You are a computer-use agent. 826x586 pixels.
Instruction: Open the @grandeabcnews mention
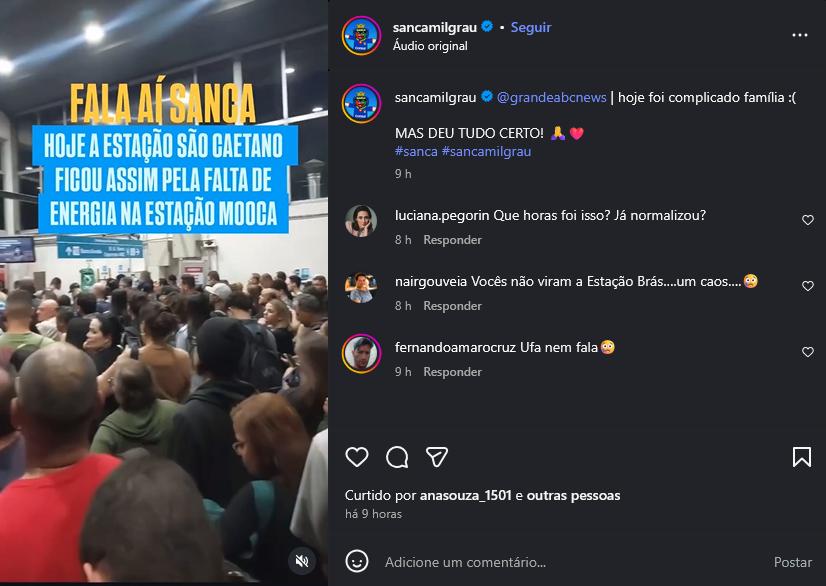tap(552, 97)
